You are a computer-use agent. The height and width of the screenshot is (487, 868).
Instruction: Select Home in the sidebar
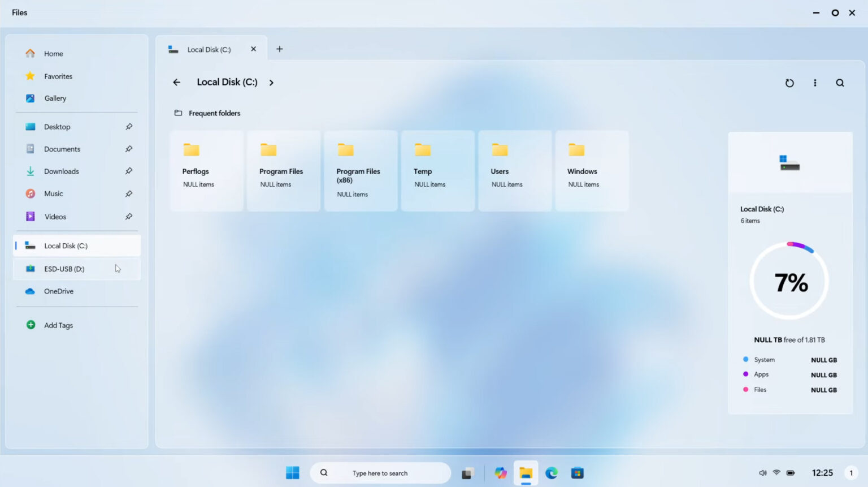[53, 53]
